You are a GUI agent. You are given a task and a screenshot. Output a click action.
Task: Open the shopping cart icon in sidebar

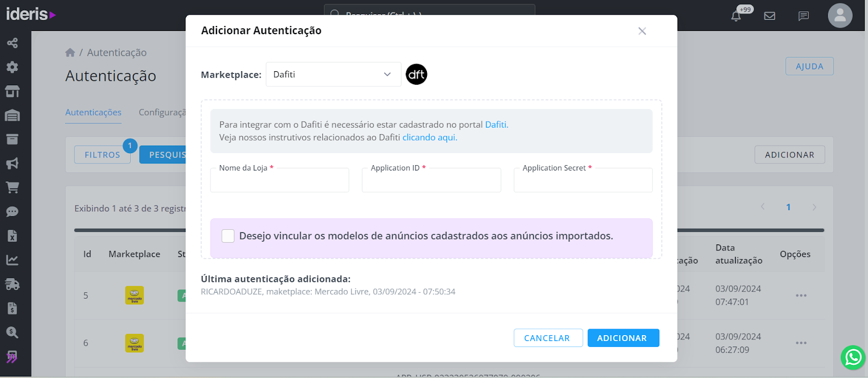click(12, 187)
